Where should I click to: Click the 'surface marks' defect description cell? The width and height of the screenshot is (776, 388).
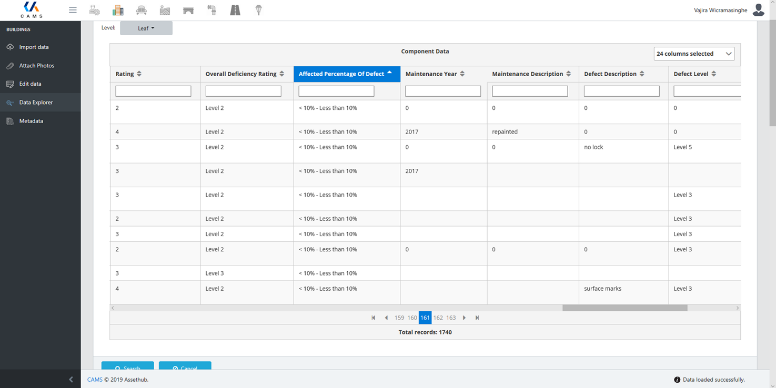pos(602,289)
